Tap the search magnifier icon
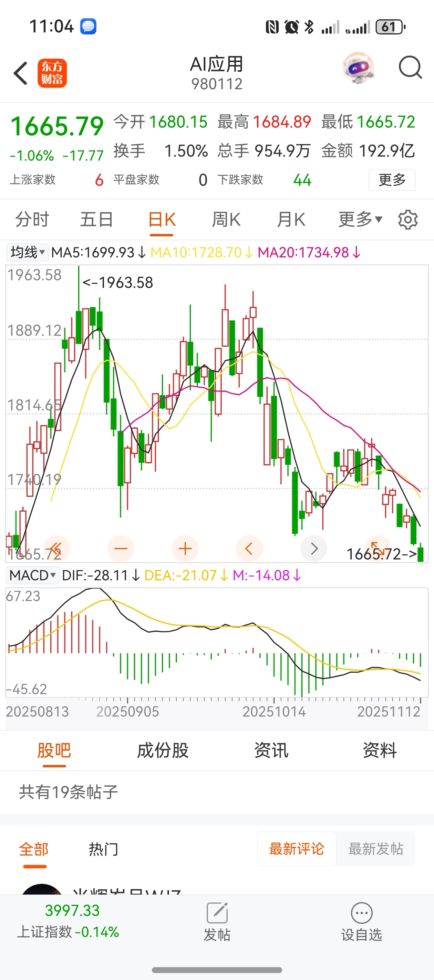Image resolution: width=434 pixels, height=980 pixels. pos(410,68)
